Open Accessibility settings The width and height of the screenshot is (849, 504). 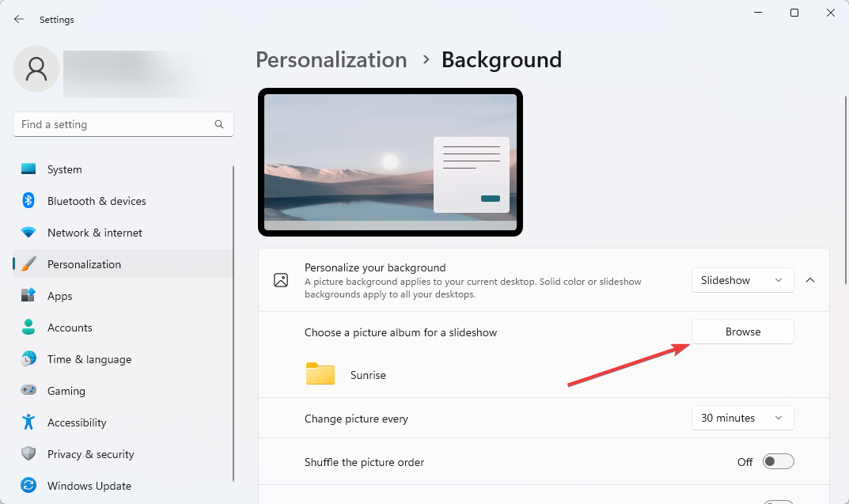(123, 423)
